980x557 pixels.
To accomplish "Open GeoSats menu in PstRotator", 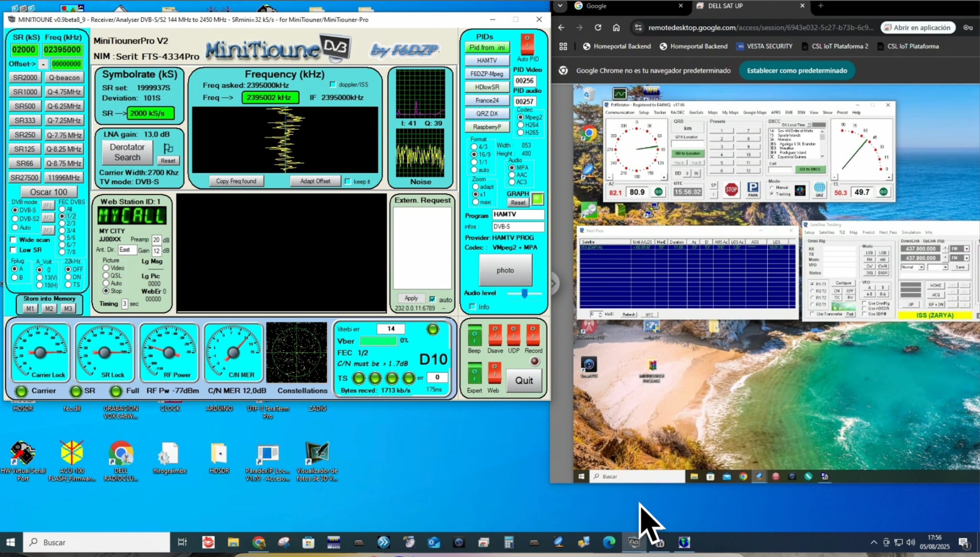I will 696,113.
